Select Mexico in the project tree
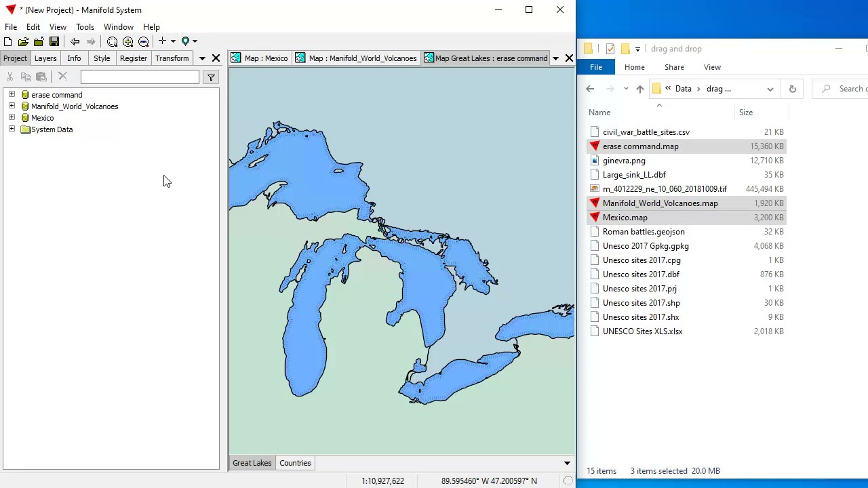Image resolution: width=868 pixels, height=488 pixels. coord(42,118)
